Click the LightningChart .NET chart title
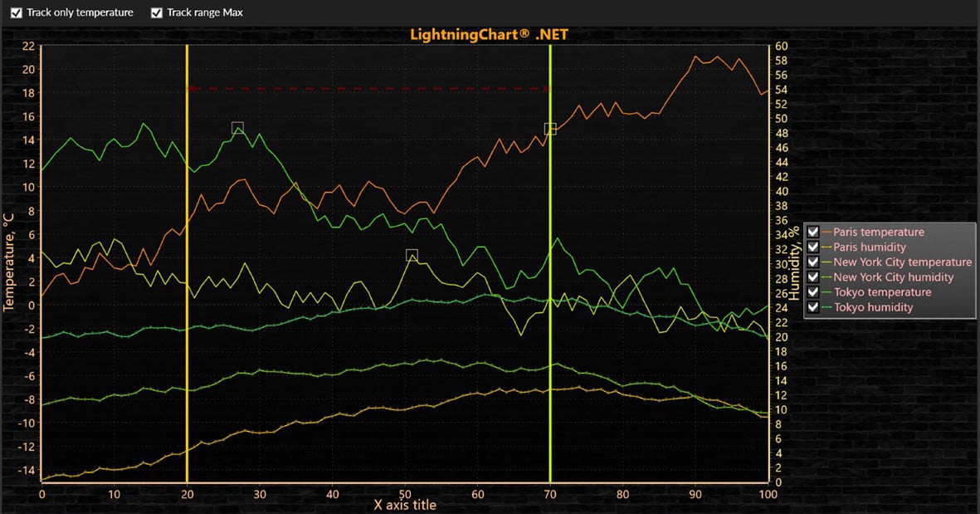 click(489, 34)
